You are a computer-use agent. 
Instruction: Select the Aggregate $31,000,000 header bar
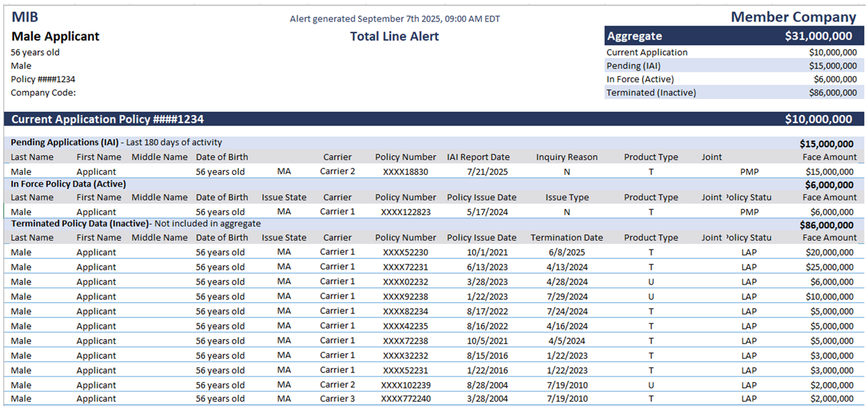point(733,36)
